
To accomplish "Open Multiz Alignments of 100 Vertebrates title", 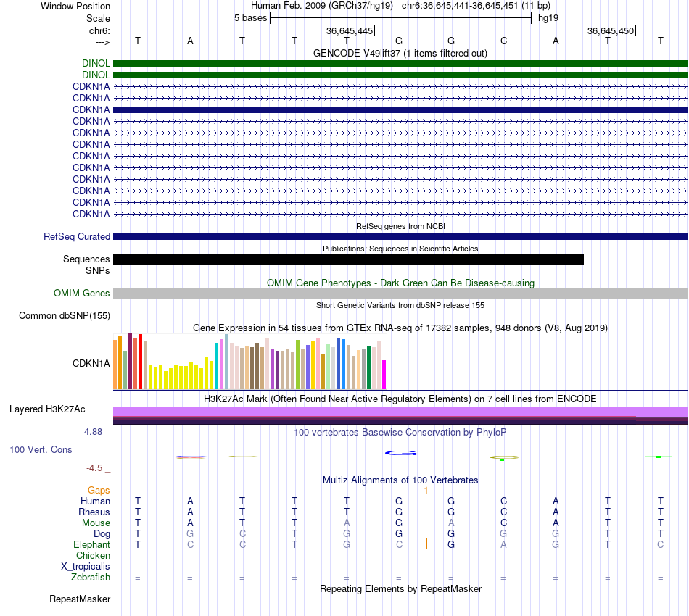I will point(400,480).
